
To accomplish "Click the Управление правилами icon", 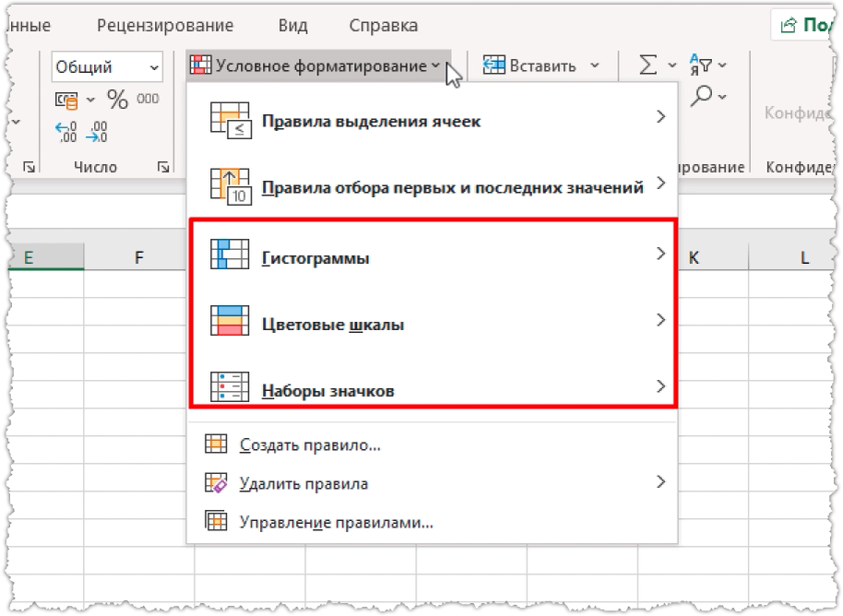I will pyautogui.click(x=216, y=521).
